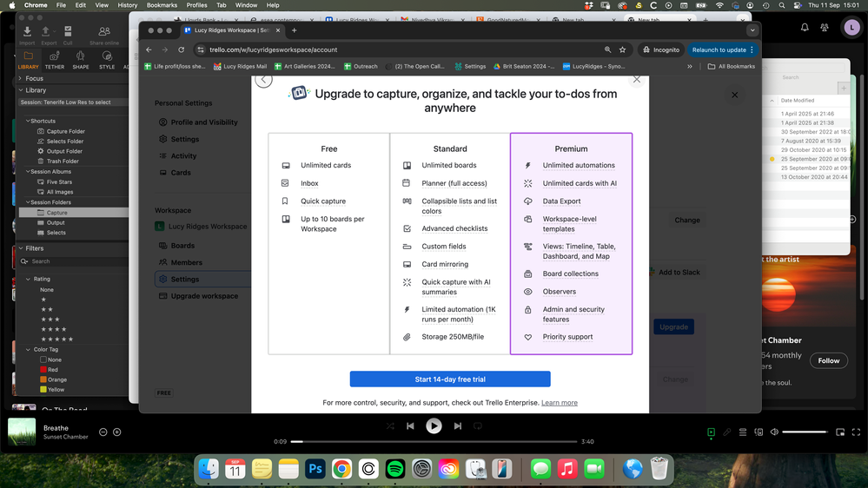
Task: Open Photoshop from the Dock
Action: (x=315, y=469)
